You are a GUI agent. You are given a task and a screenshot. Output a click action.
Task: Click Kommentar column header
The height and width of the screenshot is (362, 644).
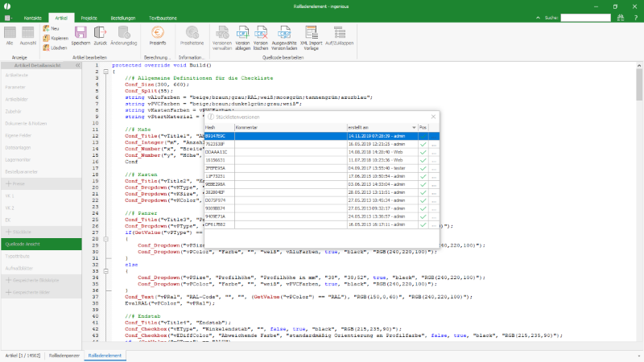291,128
